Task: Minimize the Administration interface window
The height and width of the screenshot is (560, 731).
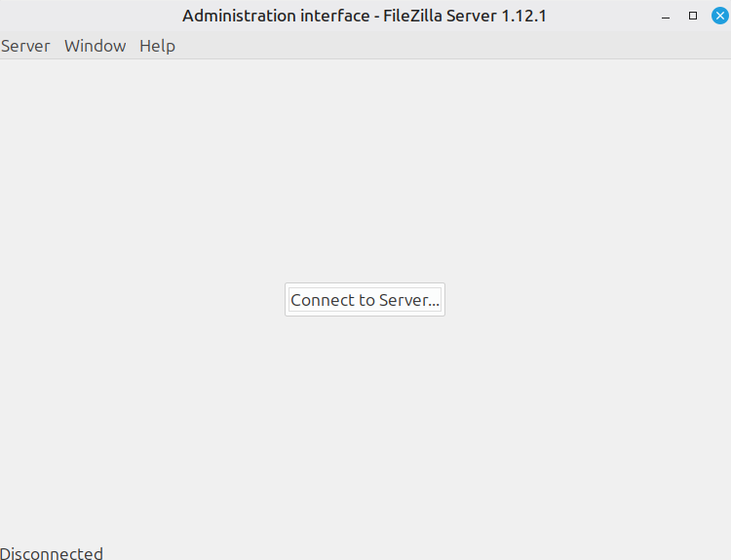Action: point(666,16)
